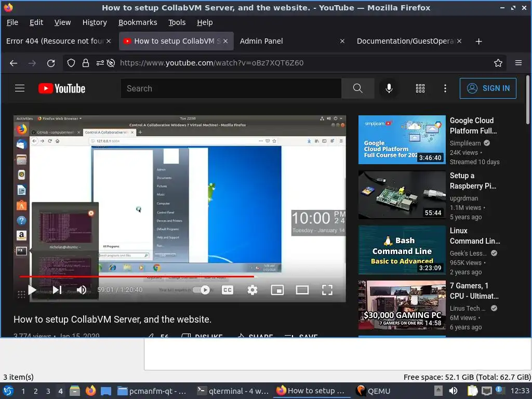Go back with Firefox back arrow
The height and width of the screenshot is (399, 532).
[14, 63]
